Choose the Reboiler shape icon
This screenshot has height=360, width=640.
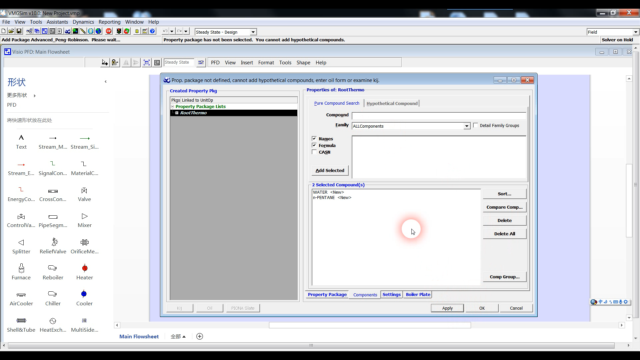(x=53, y=268)
